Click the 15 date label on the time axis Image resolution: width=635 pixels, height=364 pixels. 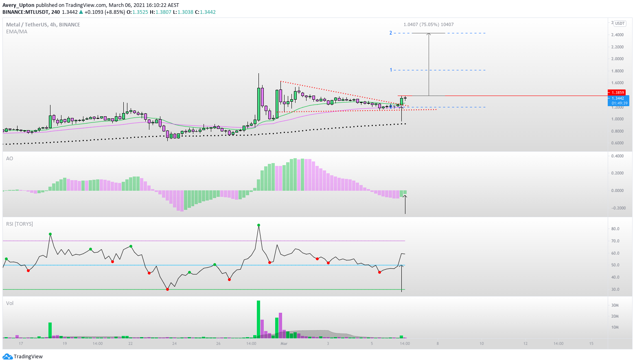591,344
